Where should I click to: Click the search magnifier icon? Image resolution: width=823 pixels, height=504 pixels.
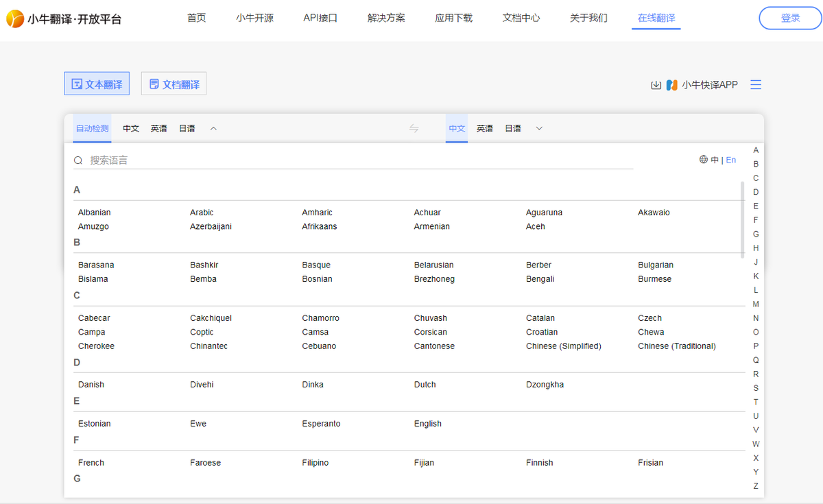point(78,160)
